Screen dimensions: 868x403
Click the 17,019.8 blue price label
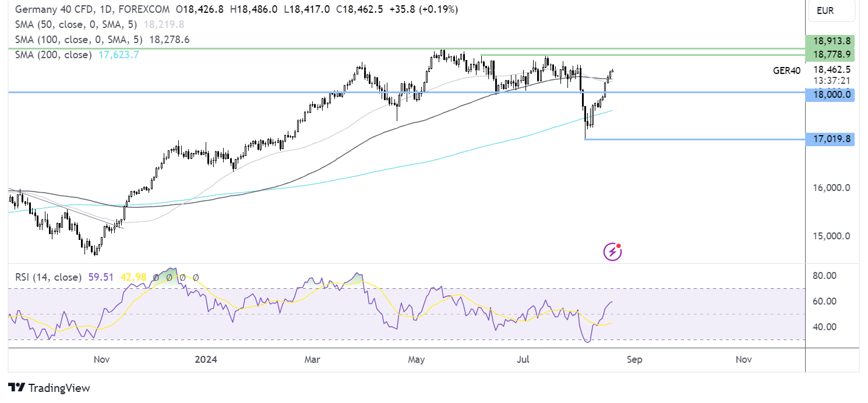pyautogui.click(x=830, y=139)
